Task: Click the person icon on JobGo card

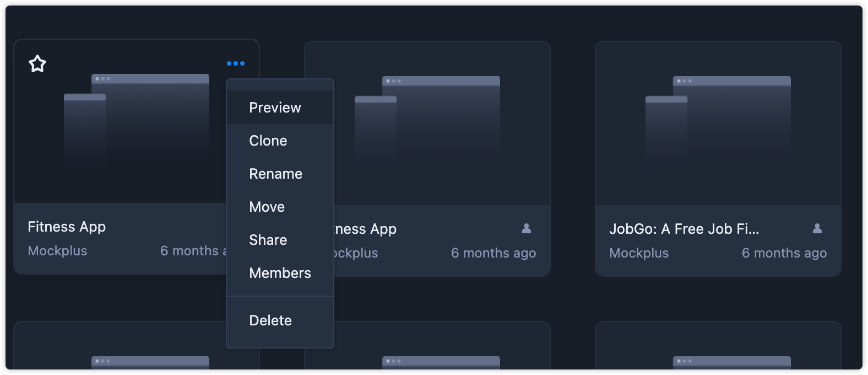Action: 817,228
